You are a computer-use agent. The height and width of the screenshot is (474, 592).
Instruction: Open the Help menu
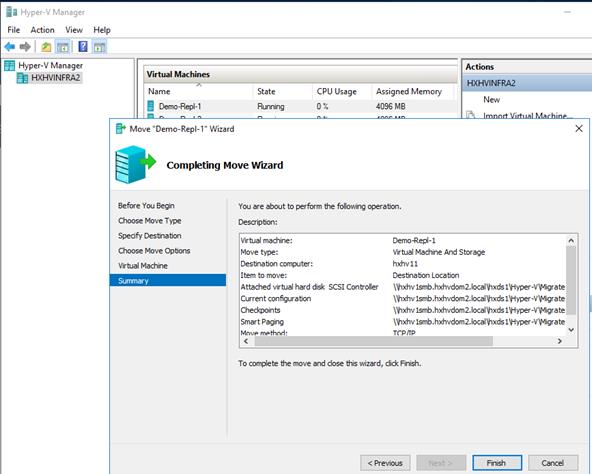pos(102,30)
